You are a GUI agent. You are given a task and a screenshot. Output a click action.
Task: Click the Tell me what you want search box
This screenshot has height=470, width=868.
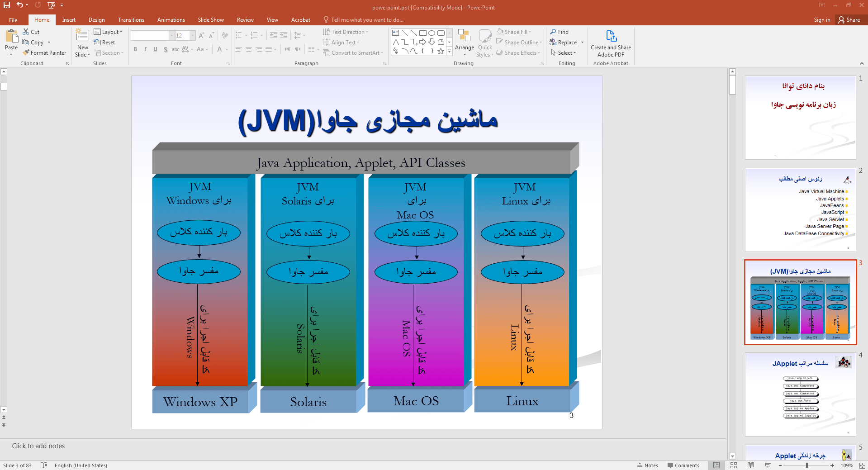point(363,20)
